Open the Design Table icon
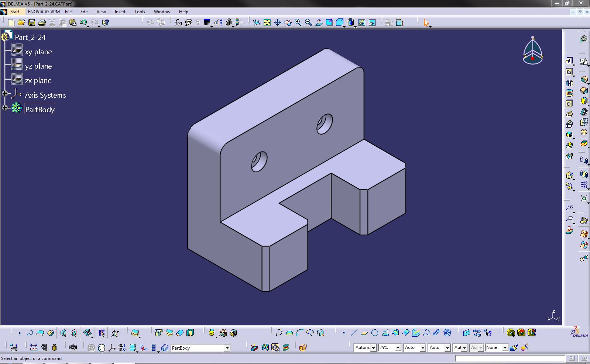This screenshot has width=590, height=364. [207, 23]
